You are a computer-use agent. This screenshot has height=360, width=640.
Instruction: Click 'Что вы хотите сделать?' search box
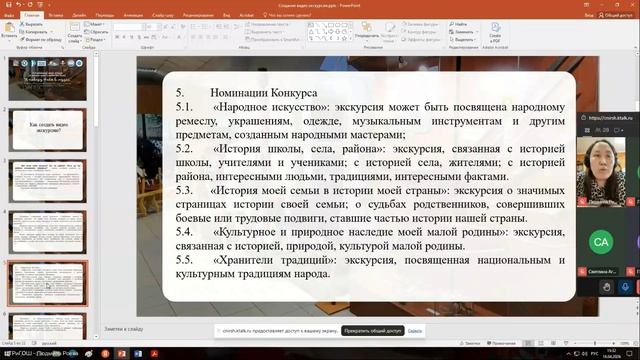[287, 15]
